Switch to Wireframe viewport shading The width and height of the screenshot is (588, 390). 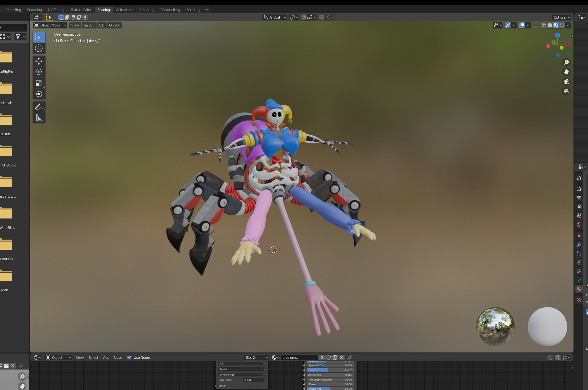pos(544,25)
